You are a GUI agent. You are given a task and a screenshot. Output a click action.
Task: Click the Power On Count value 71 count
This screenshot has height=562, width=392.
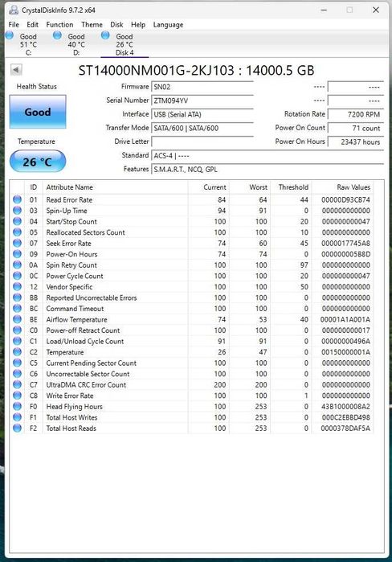pyautogui.click(x=356, y=128)
